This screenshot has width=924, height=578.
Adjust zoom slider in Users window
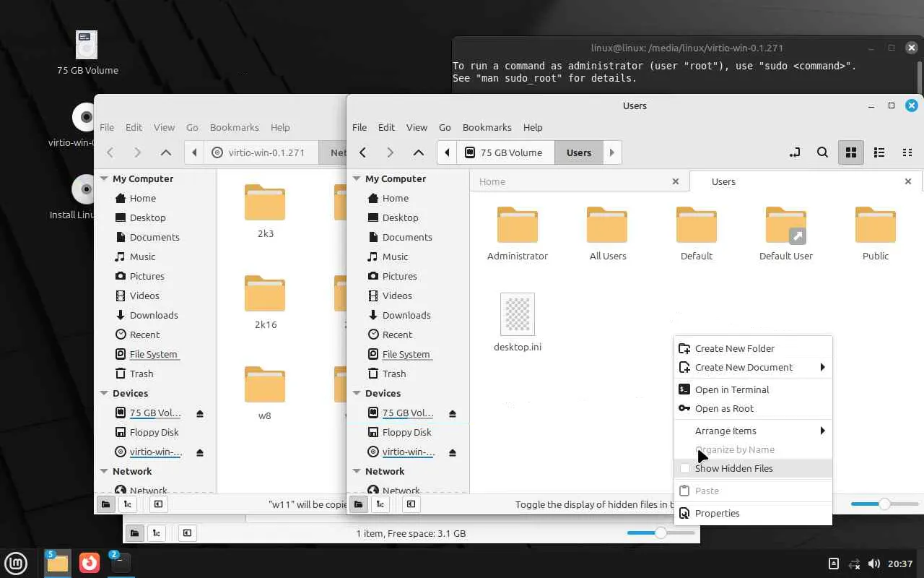[x=884, y=504]
